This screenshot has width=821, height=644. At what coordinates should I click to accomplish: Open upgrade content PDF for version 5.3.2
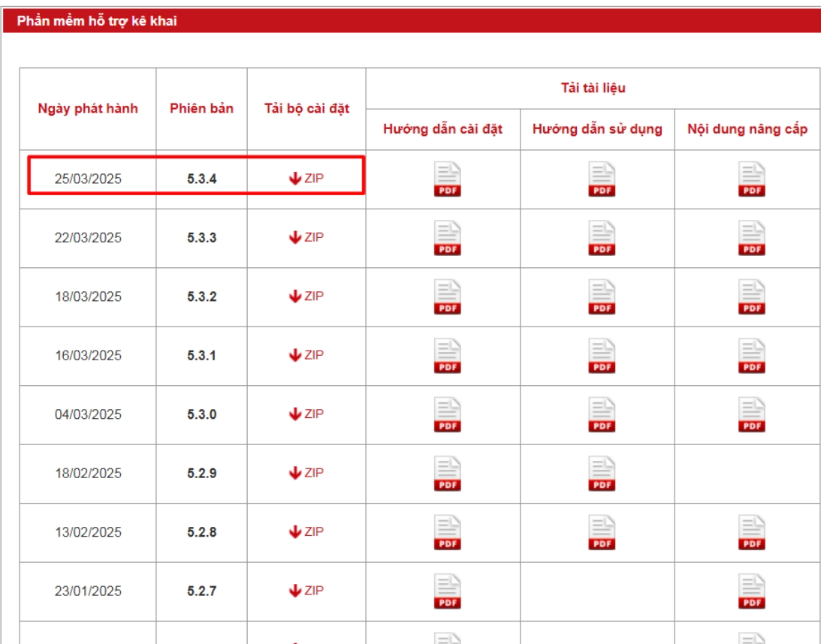pyautogui.click(x=751, y=296)
